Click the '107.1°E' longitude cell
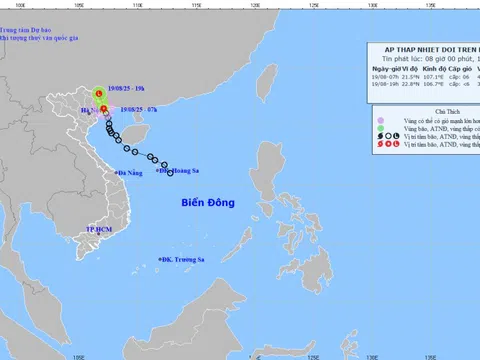 433,77
